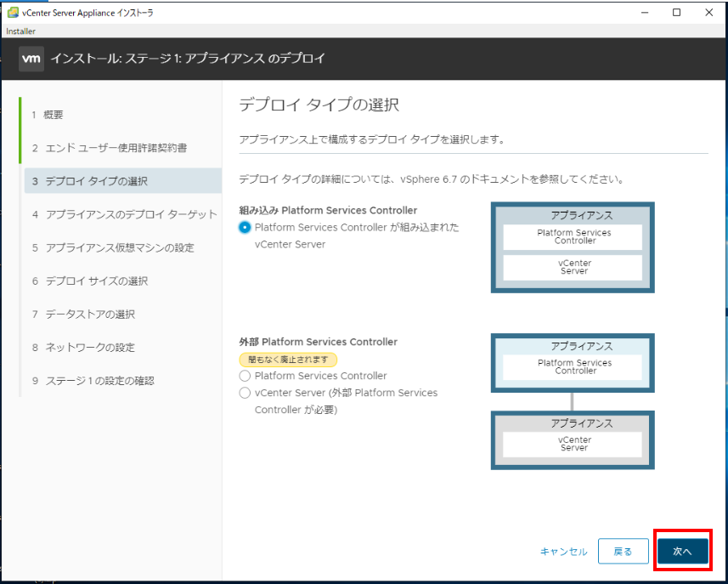Minimize the installer window
The width and height of the screenshot is (728, 584).
(x=645, y=13)
